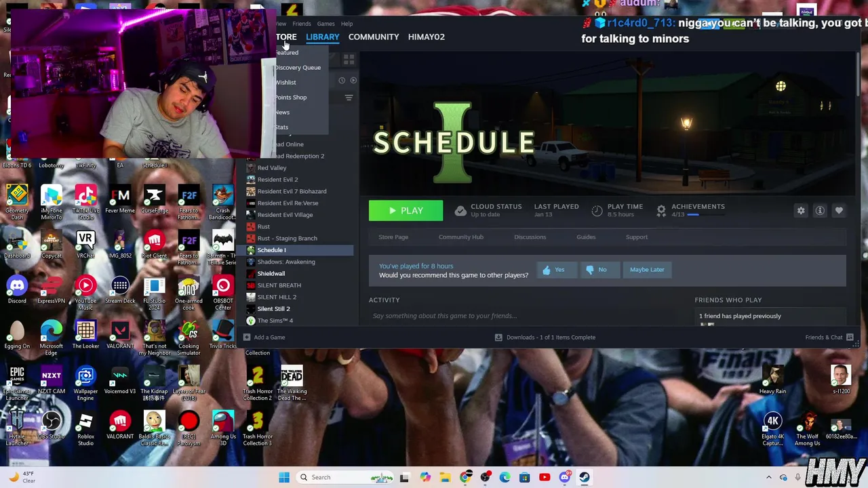This screenshot has width=868, height=488.
Task: Open Heavy Rain desktop icon
Action: coord(772,380)
